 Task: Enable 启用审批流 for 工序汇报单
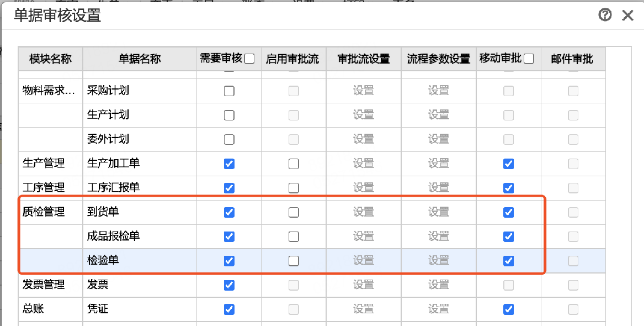click(294, 188)
